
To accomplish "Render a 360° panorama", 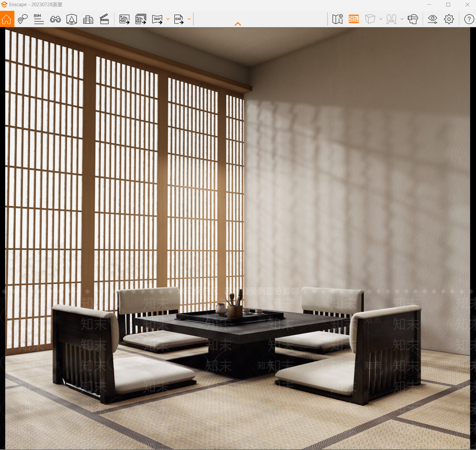I will pos(157,19).
